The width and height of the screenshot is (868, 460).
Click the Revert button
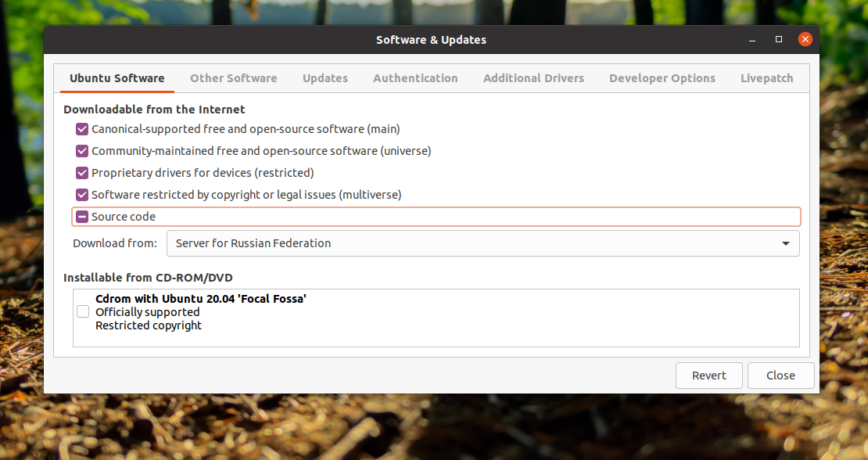click(709, 376)
